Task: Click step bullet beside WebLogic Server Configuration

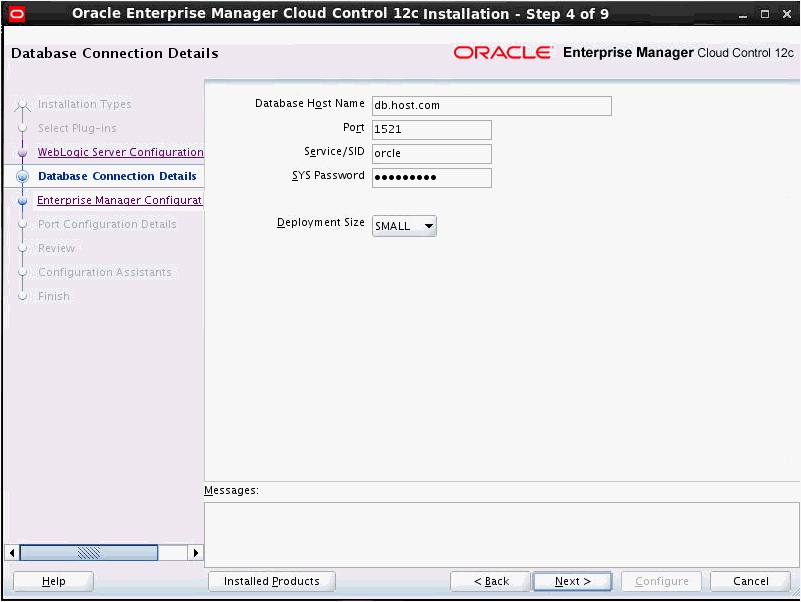Action: point(22,153)
